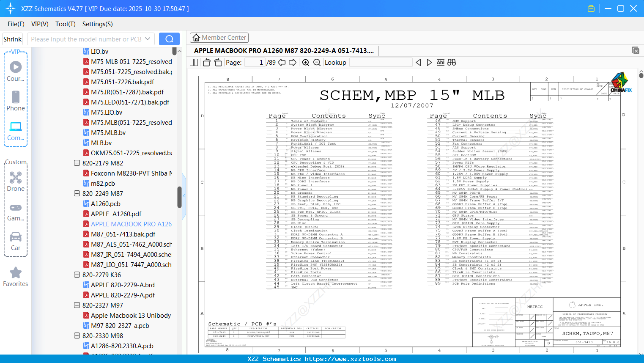Toggle two-page view layout icon
This screenshot has height=363, width=644.
(194, 62)
